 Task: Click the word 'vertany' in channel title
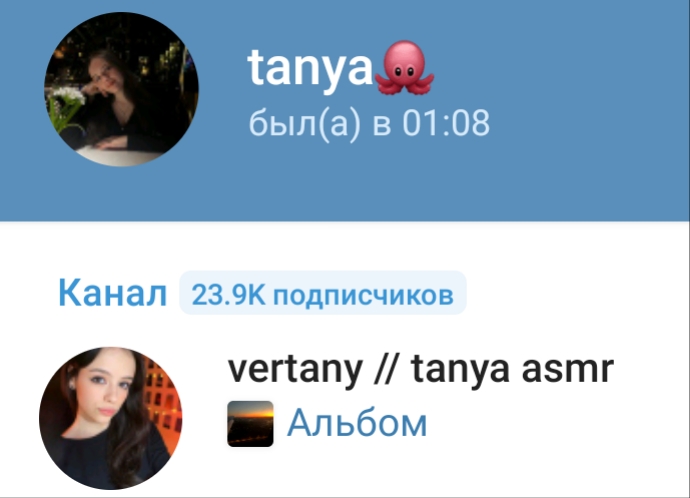(x=295, y=370)
